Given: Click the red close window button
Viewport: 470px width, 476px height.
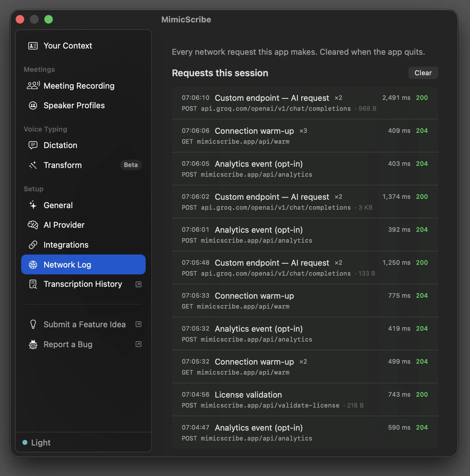Looking at the screenshot, I should tap(20, 19).
